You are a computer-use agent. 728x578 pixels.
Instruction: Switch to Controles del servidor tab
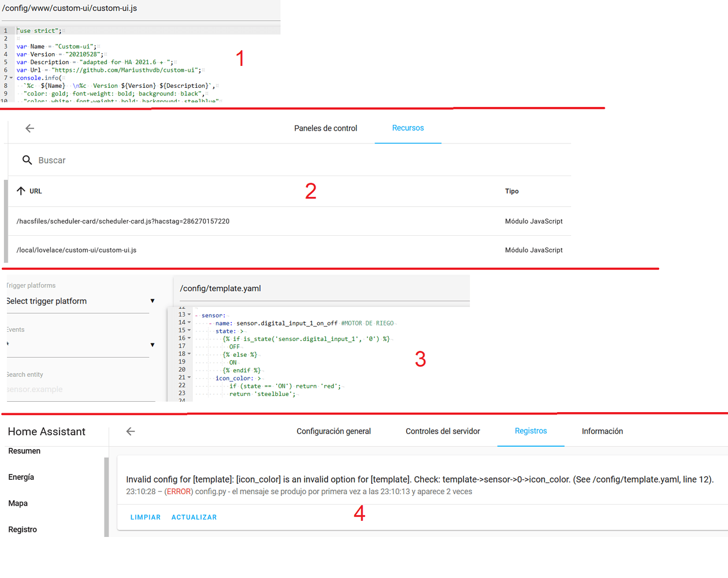click(x=443, y=431)
